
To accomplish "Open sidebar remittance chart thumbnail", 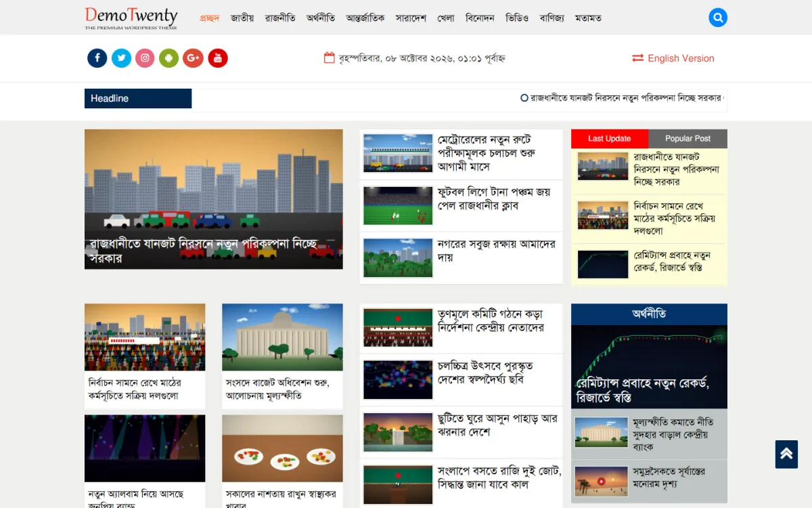I will click(603, 264).
